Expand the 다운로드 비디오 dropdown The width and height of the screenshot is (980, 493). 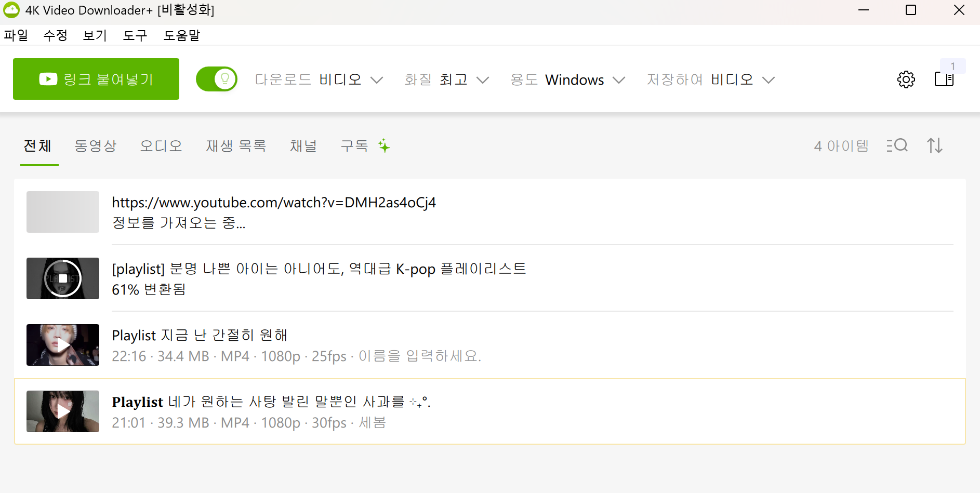(319, 79)
